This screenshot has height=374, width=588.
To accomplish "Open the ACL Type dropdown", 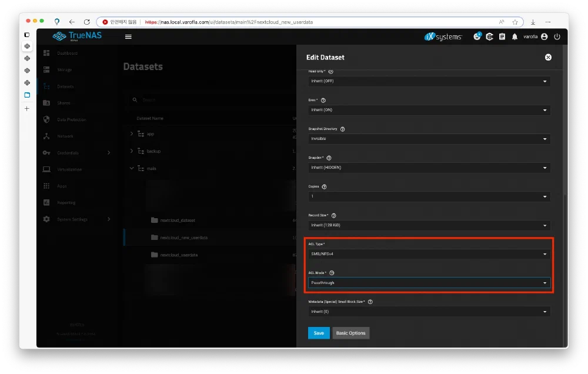I will (x=429, y=254).
